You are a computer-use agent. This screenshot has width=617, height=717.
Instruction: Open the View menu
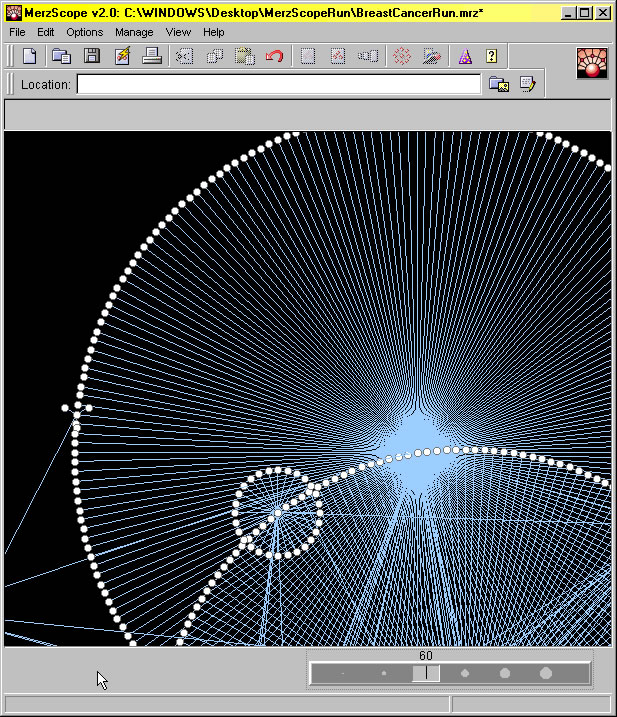pos(178,32)
